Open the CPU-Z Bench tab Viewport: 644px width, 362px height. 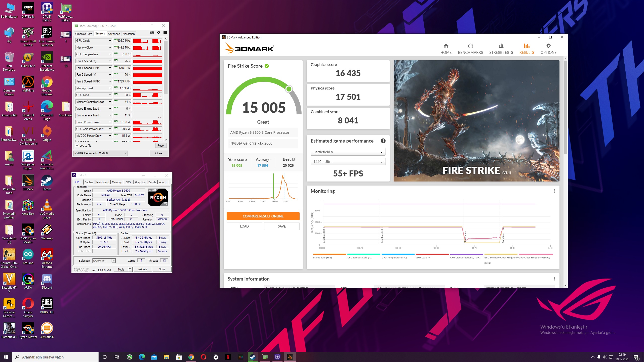pos(152,182)
